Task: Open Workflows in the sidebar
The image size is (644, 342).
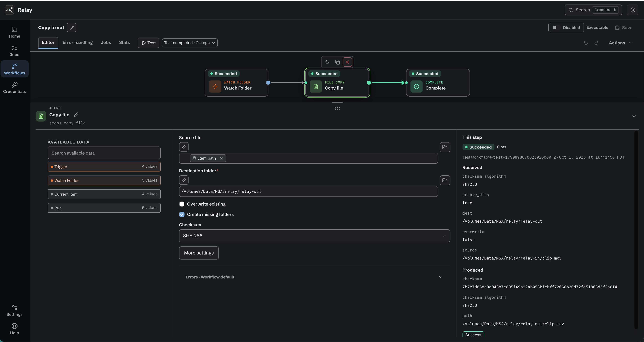Action: [14, 69]
